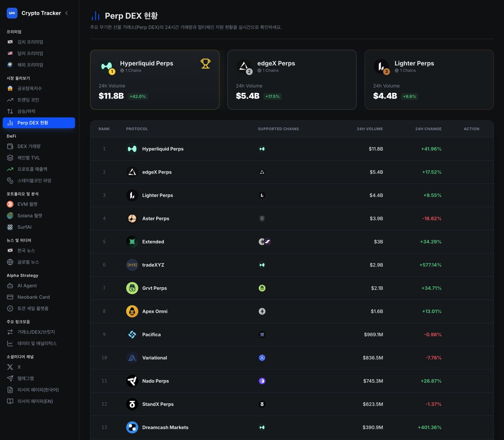Click the tradeXYZ protocol logo

point(132,265)
